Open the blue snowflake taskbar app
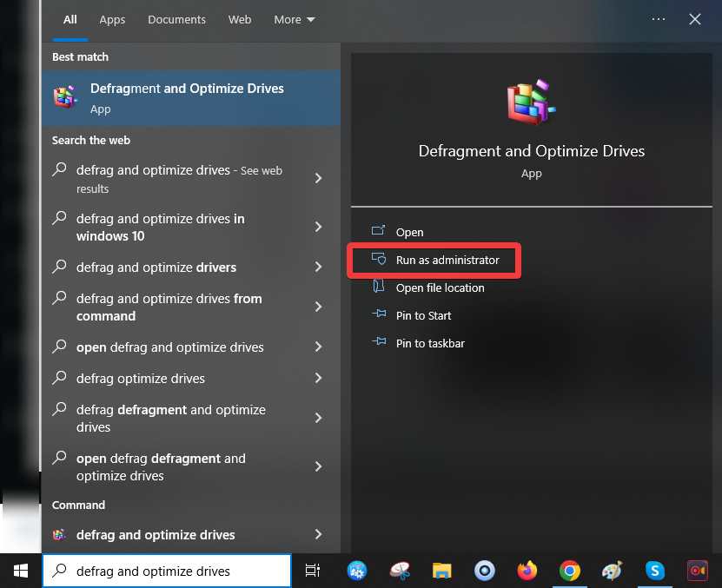The height and width of the screenshot is (588, 722). point(357,571)
